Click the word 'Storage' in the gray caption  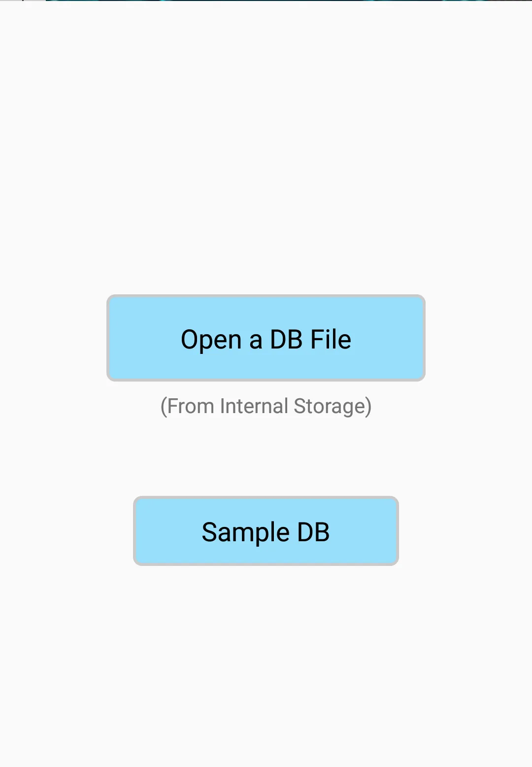point(330,407)
